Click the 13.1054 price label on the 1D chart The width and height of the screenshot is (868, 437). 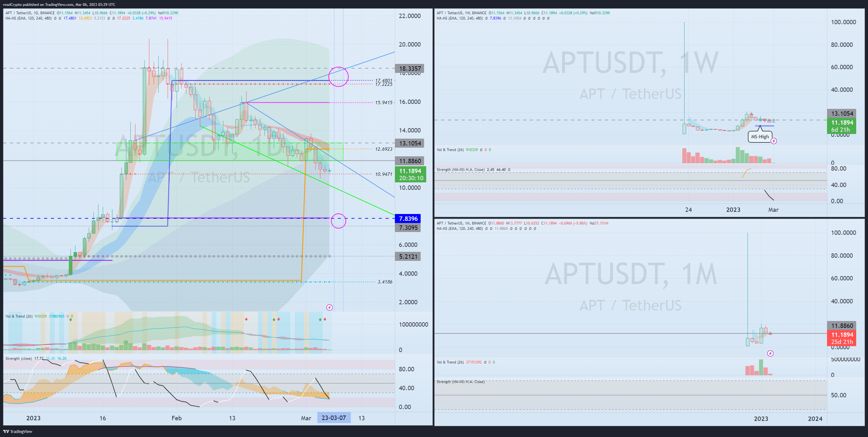(410, 143)
